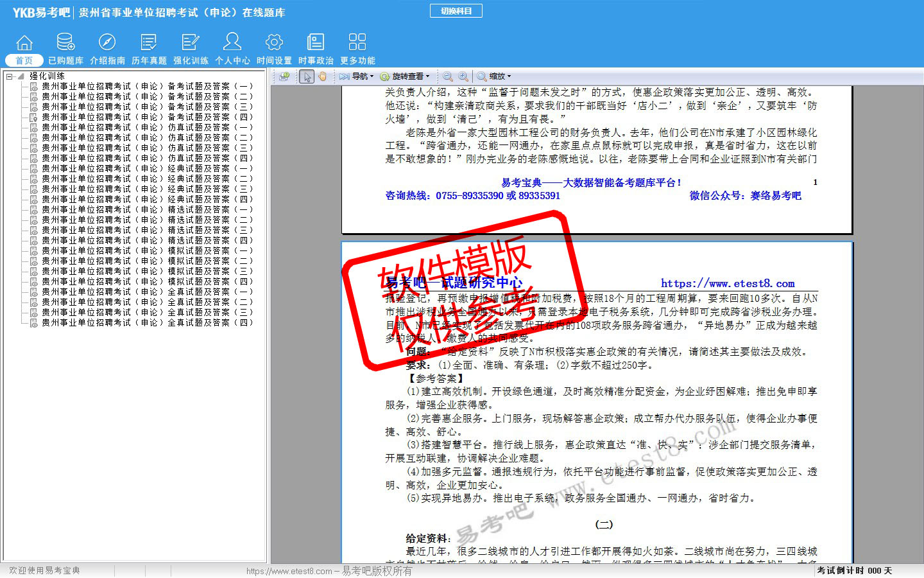
Task: Open 仿真试题及答案（一）
Action: 148,127
